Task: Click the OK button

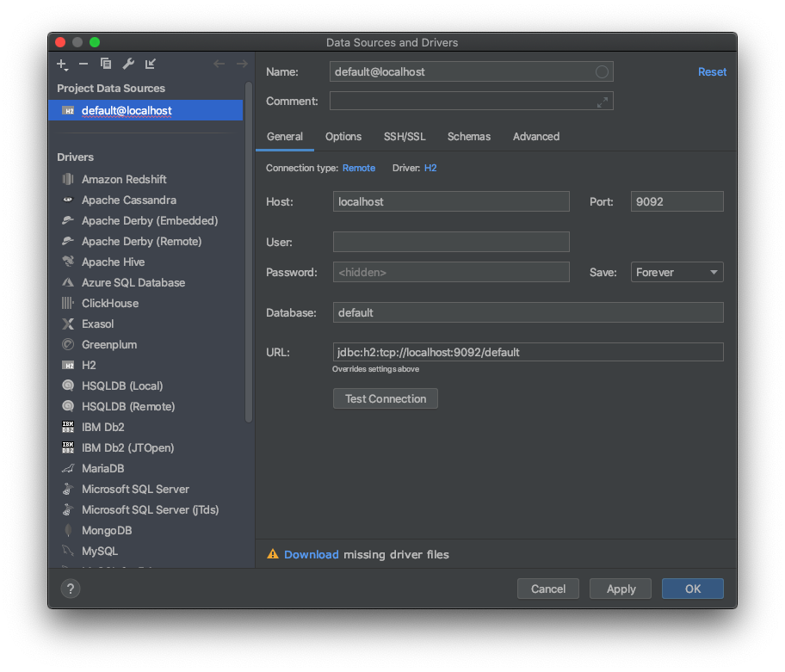Action: [693, 589]
